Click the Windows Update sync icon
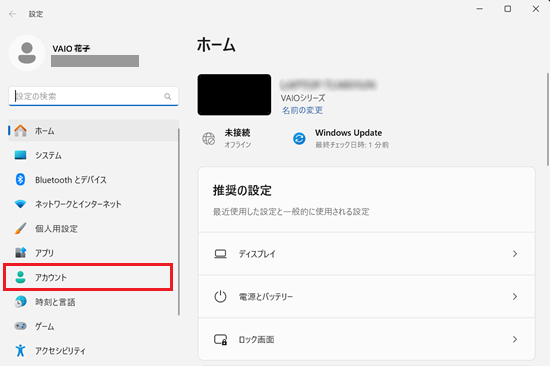The width and height of the screenshot is (550, 366). (299, 139)
